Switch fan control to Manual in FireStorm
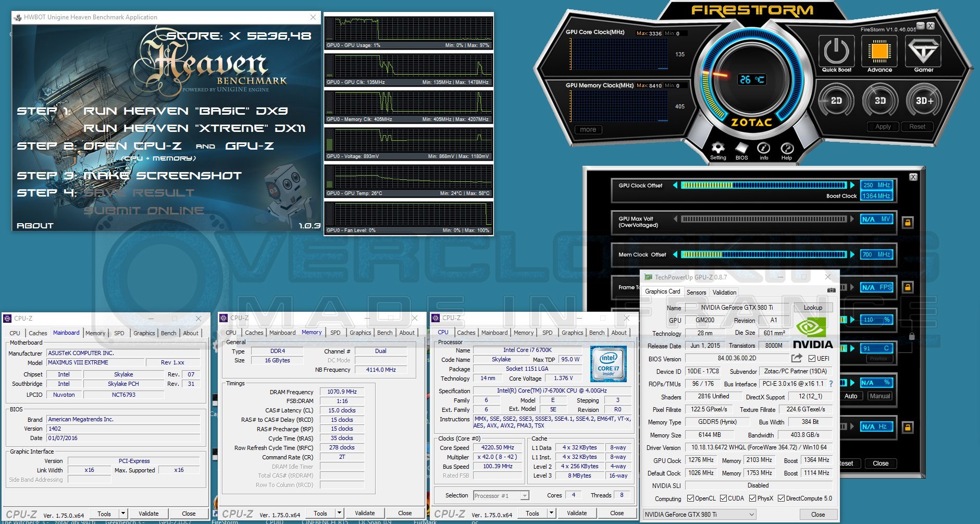Viewport: 980px width, 524px height. click(880, 396)
